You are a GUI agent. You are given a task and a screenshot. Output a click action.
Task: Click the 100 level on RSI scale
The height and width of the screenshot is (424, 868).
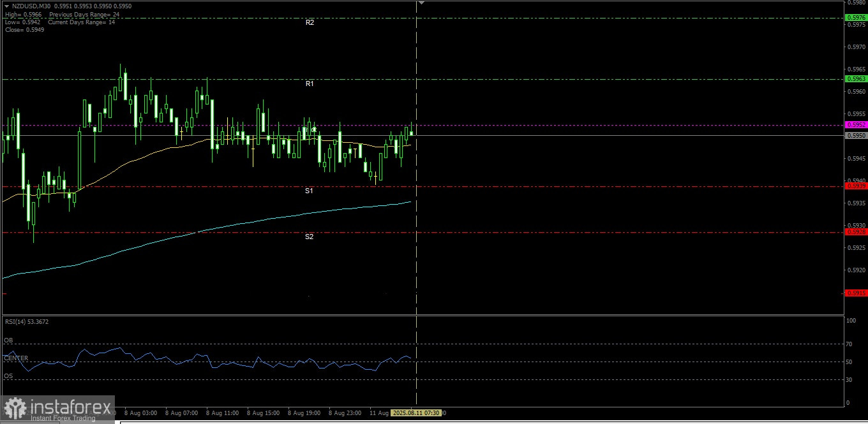point(850,321)
